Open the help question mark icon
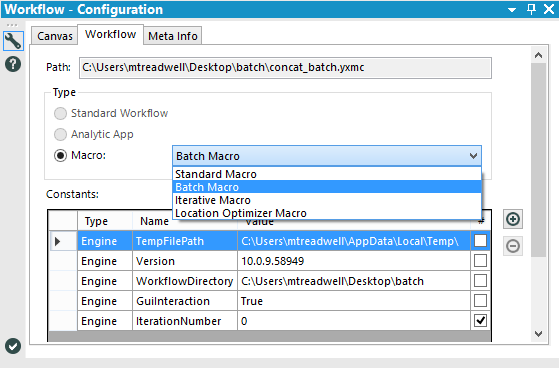Screen dimensions: 559x368 click(x=13, y=64)
